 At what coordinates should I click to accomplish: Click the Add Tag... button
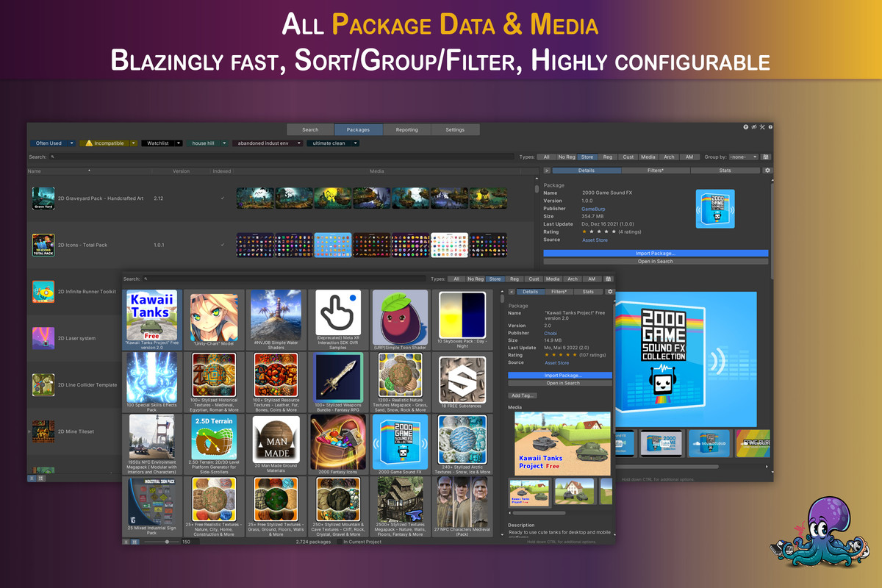(x=523, y=395)
